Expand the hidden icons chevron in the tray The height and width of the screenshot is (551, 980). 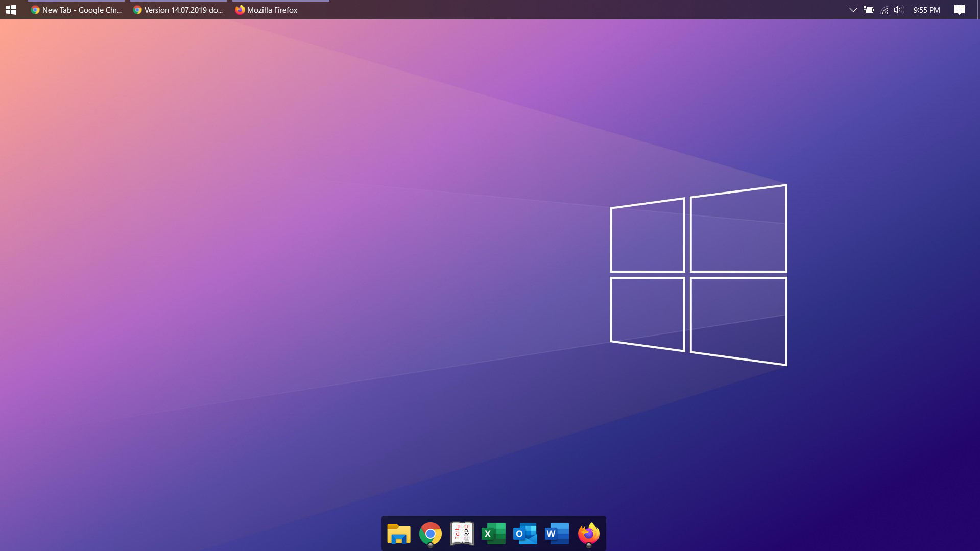click(852, 10)
